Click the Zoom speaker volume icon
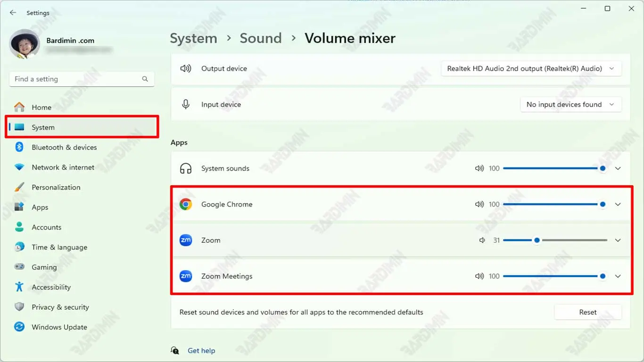 click(x=482, y=240)
